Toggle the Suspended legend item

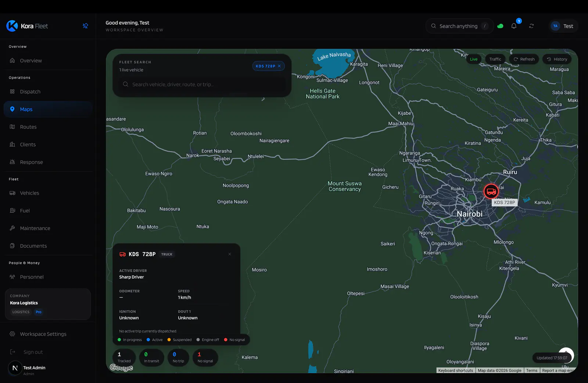pyautogui.click(x=179, y=340)
